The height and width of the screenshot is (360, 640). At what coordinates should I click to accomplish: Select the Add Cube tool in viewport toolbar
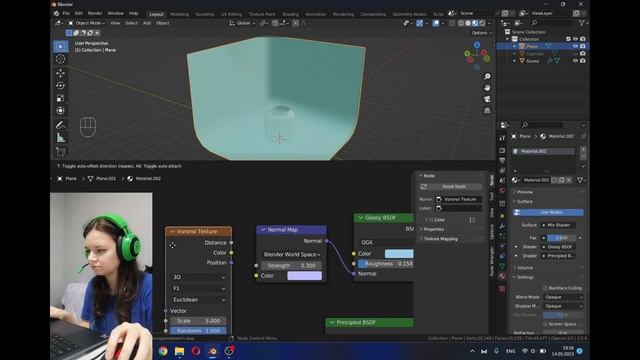pos(60,152)
